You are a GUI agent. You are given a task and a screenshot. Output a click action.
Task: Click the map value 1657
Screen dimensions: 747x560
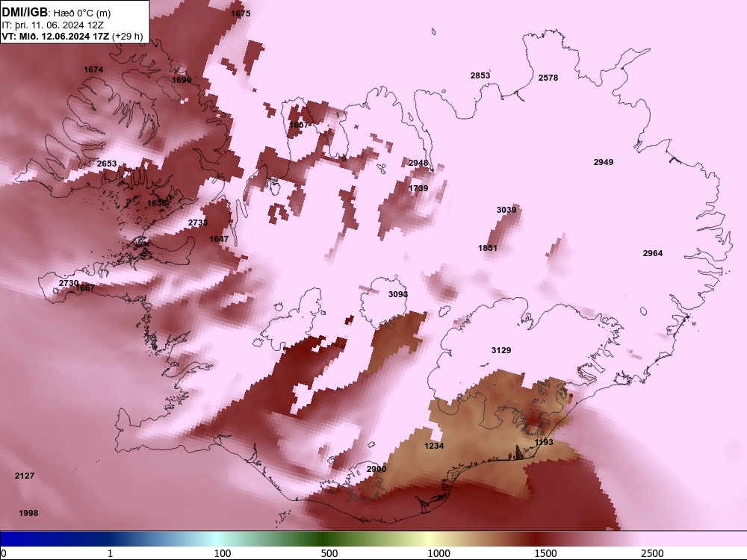point(300,125)
